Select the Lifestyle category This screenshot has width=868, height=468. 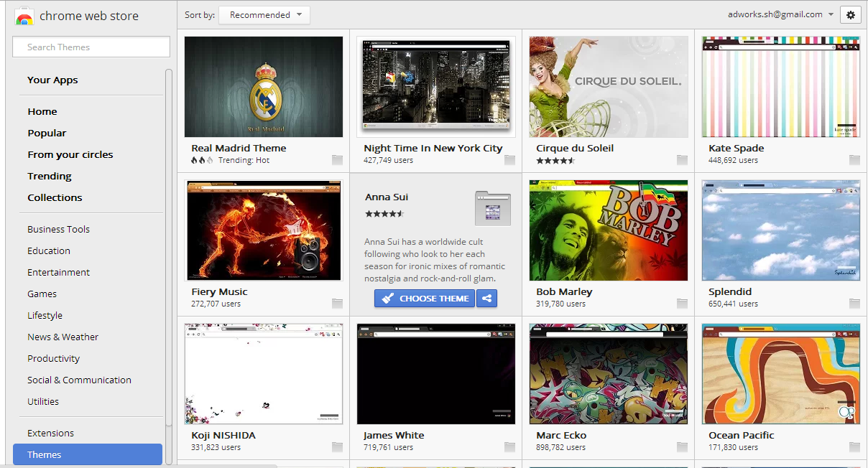(45, 316)
